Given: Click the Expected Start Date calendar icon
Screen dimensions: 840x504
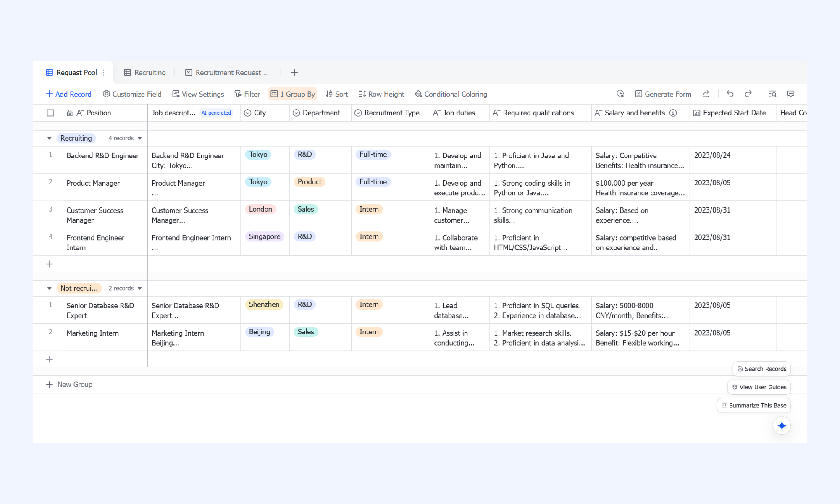Looking at the screenshot, I should tap(697, 113).
